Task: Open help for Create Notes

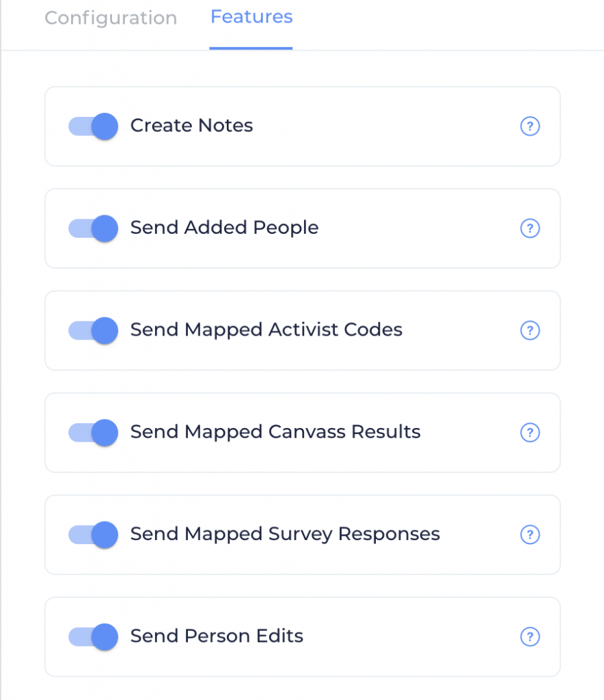Action: [530, 126]
